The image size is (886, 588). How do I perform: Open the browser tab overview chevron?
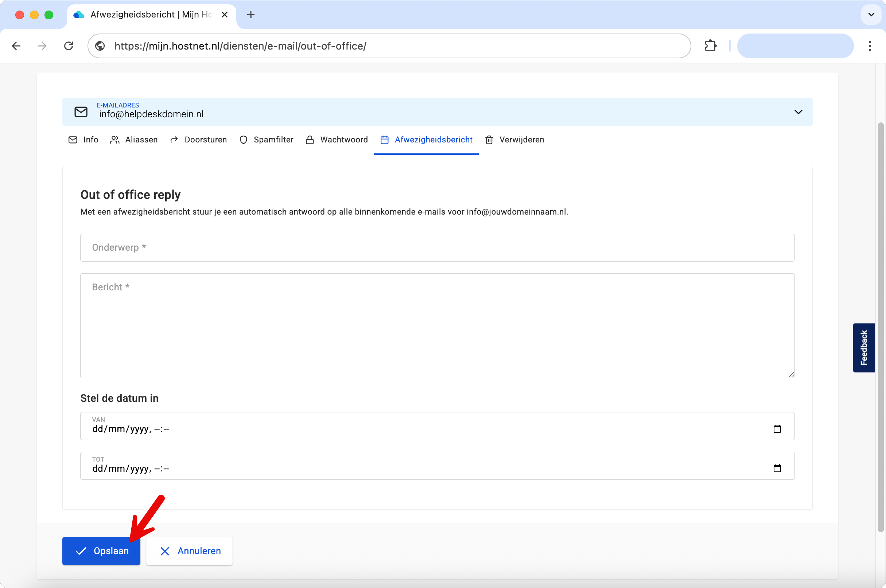pos(871,15)
